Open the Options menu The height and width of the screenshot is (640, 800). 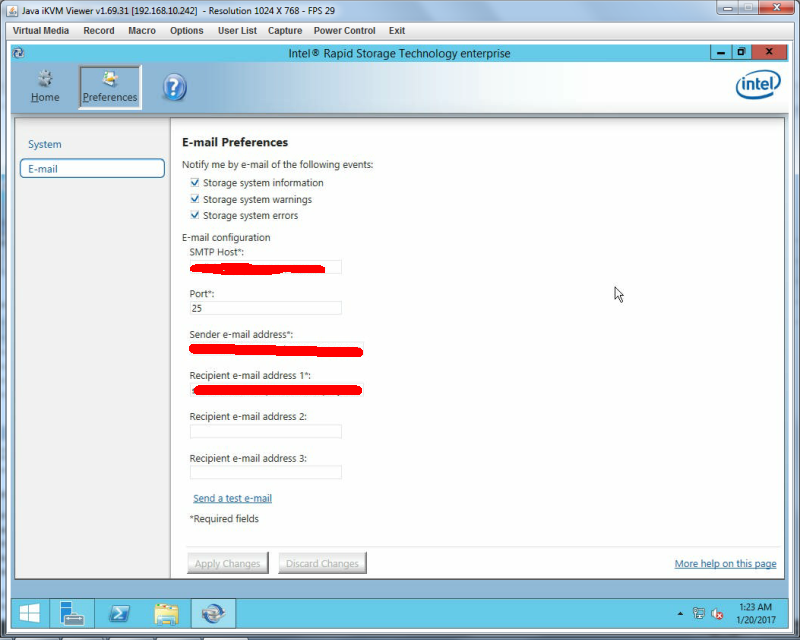(x=187, y=31)
